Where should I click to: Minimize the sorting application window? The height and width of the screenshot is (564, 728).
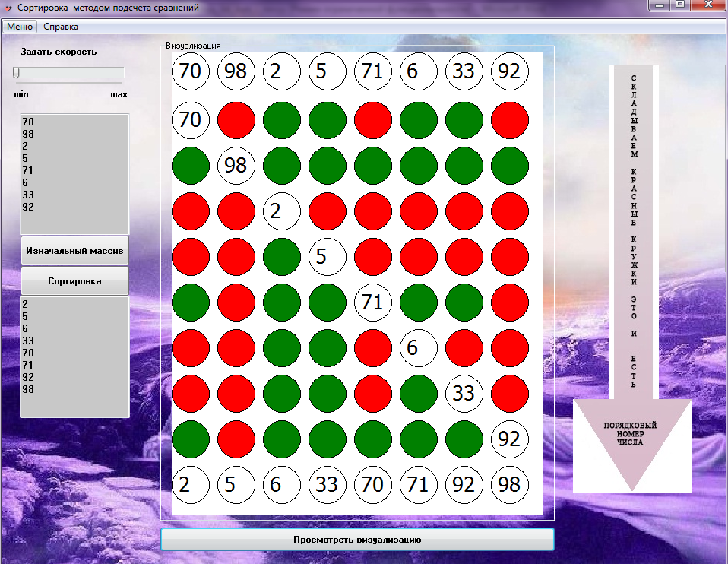click(660, 5)
